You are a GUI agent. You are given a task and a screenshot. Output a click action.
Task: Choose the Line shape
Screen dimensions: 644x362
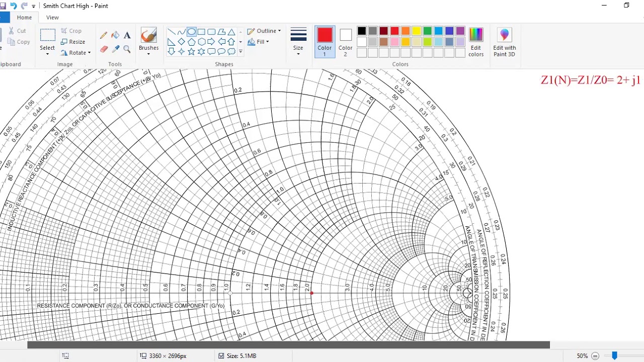pos(171,32)
